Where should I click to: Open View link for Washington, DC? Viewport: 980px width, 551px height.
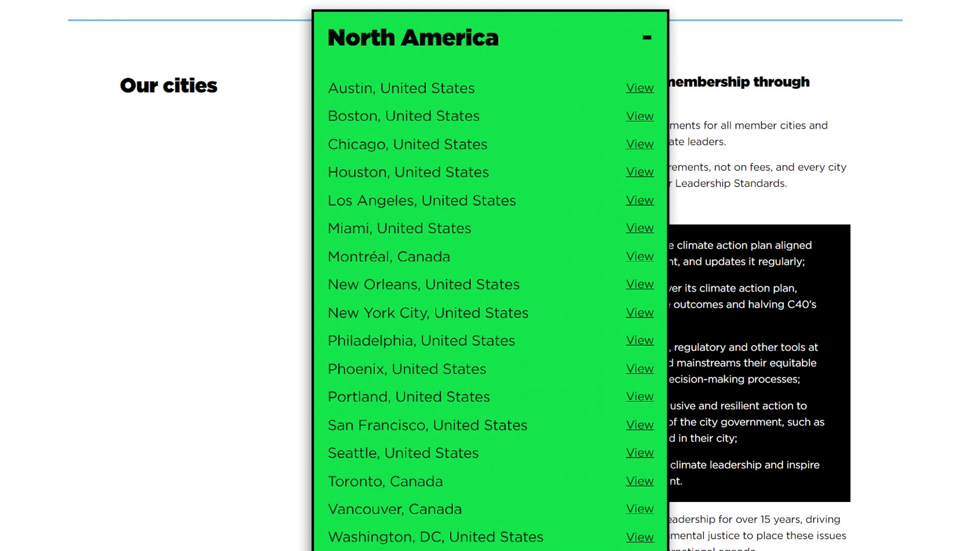pyautogui.click(x=640, y=537)
